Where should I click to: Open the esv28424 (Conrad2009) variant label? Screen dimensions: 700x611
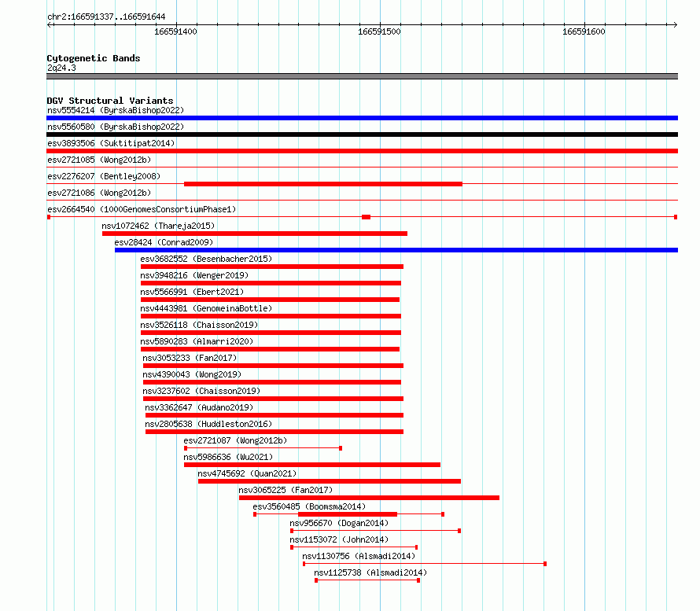pyautogui.click(x=164, y=242)
